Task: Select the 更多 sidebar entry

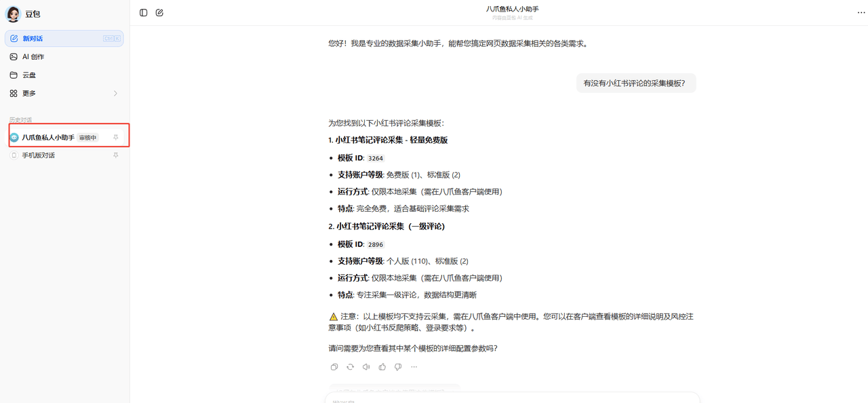Action: (64, 94)
